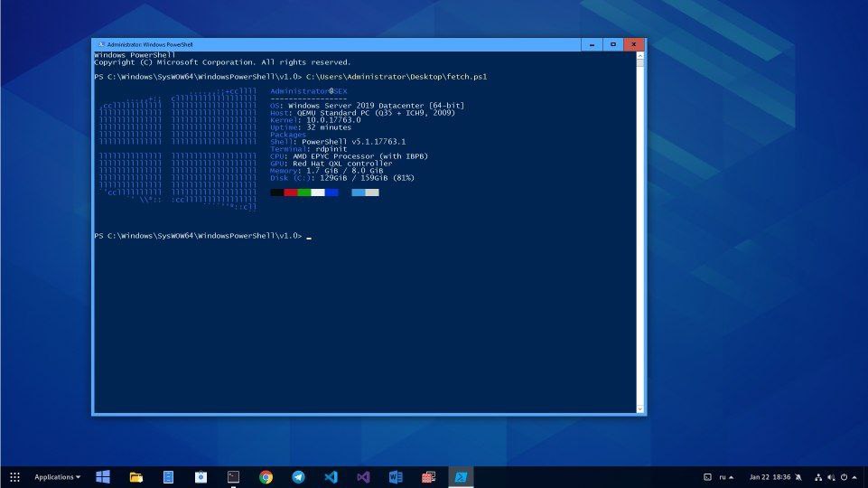Open Telegram from the taskbar
Screen dimensions: 868x488
pos(298,477)
